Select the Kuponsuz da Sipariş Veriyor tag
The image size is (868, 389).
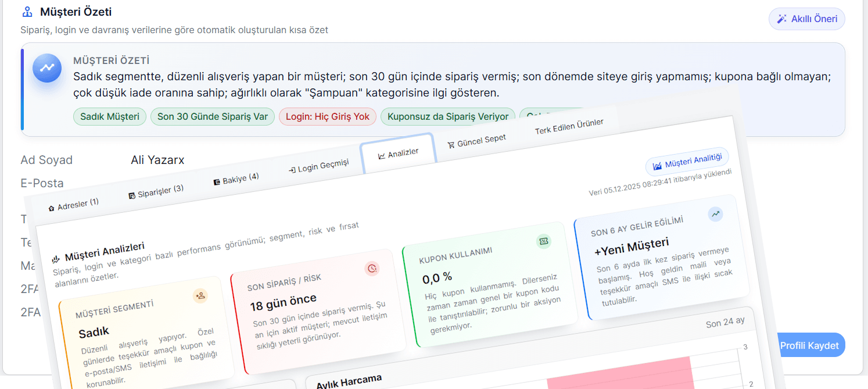point(448,116)
